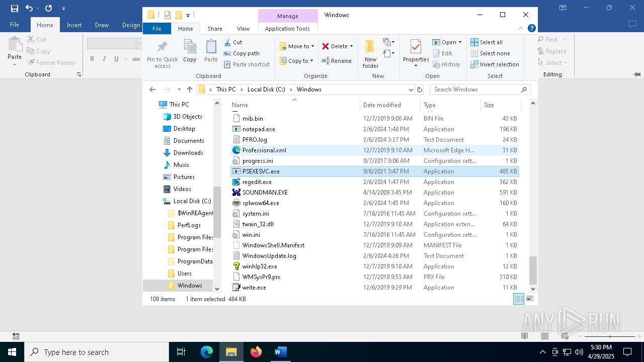This screenshot has width=644, height=362.
Task: Expand the address bar history dropdown
Action: pyautogui.click(x=411, y=89)
